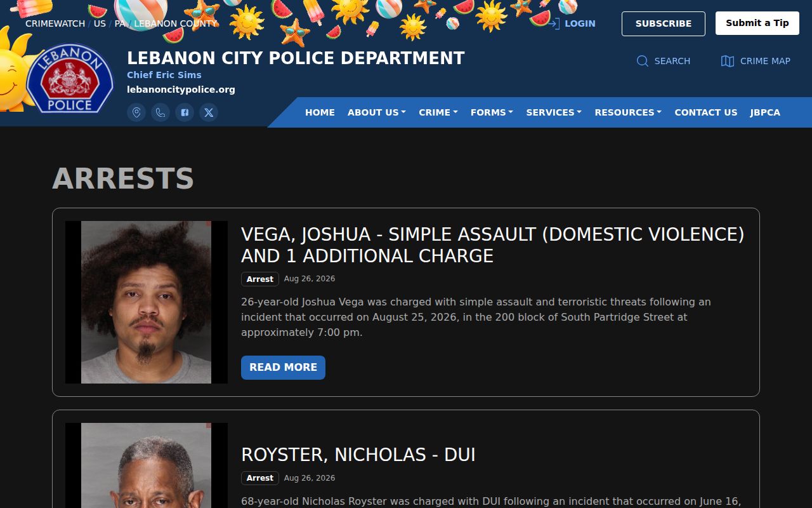Click the Lebanon City Police Department title
Viewport: 812px width, 508px height.
pyautogui.click(x=296, y=58)
